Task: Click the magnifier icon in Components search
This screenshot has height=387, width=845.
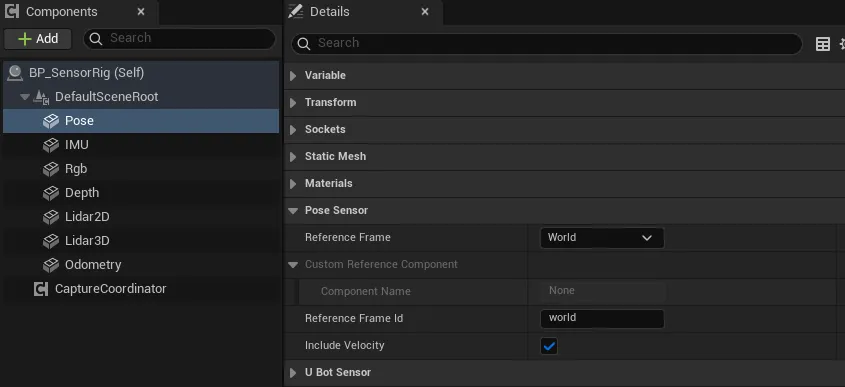Action: [x=96, y=38]
